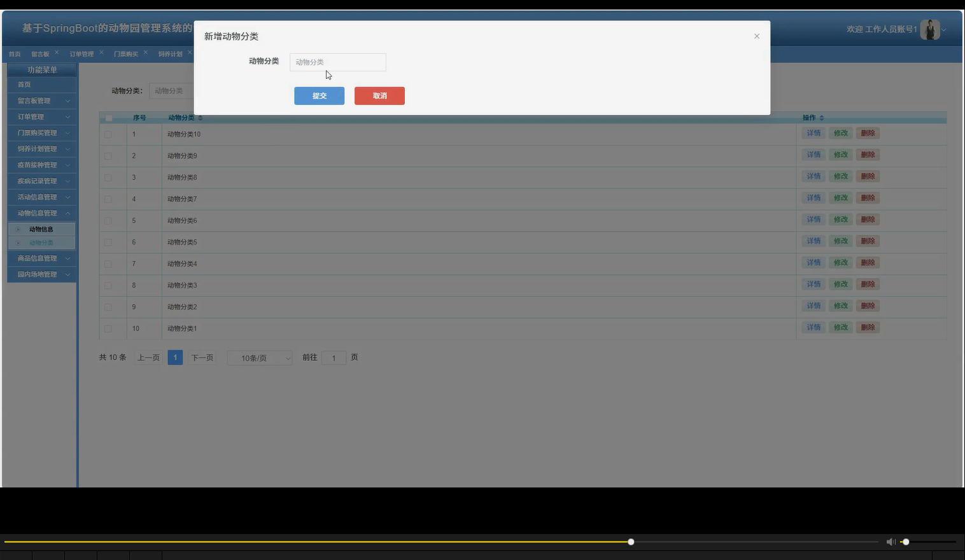This screenshot has height=560, width=965.
Task: Adjust the video volume slider
Action: pos(928,542)
